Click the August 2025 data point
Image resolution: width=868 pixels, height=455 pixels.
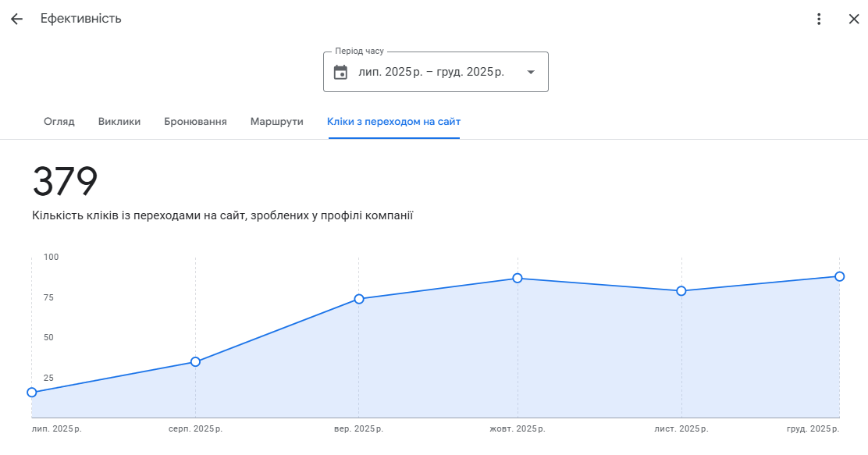coord(195,361)
